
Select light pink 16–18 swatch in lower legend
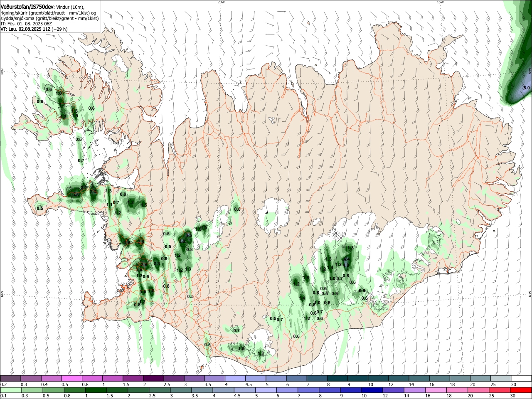[x=436, y=390]
